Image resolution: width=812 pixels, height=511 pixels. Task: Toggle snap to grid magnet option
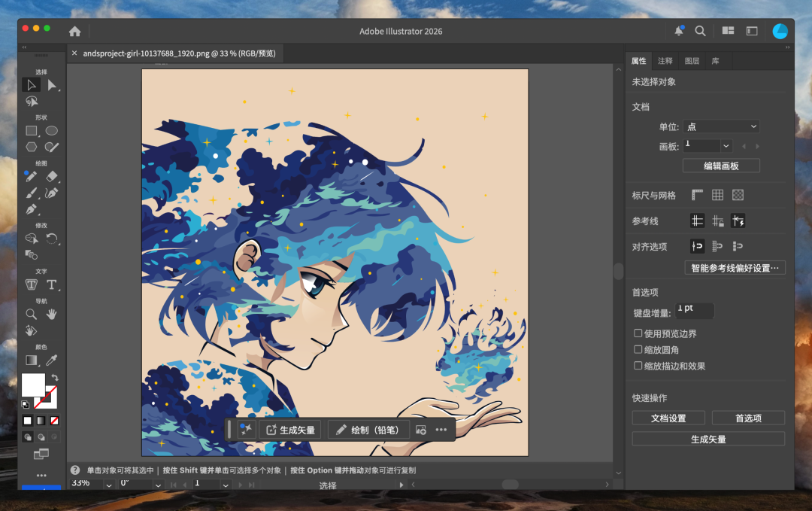[717, 246]
